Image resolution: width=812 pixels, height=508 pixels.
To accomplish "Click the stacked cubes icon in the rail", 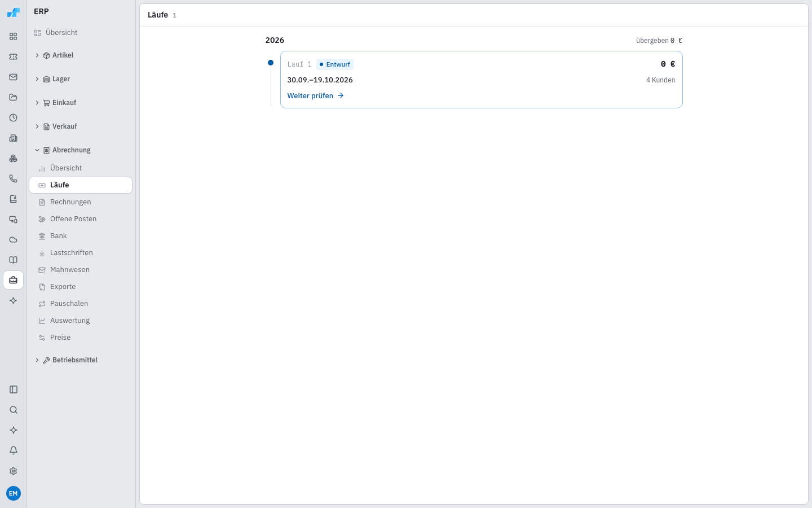I will [14, 159].
